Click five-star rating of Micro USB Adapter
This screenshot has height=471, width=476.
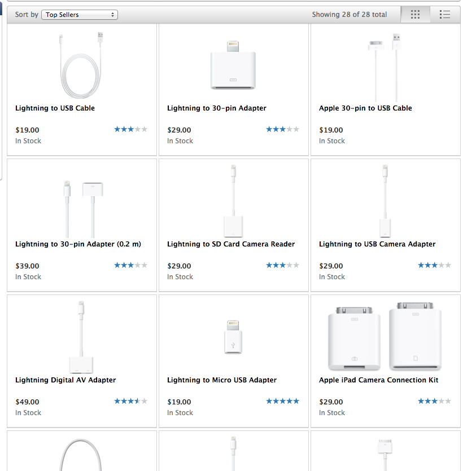coord(282,401)
